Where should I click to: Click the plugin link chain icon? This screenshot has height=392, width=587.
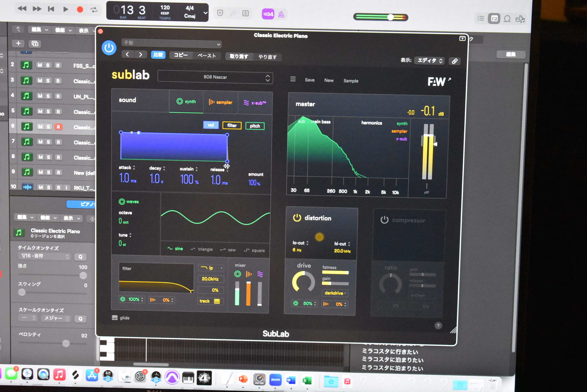point(454,61)
